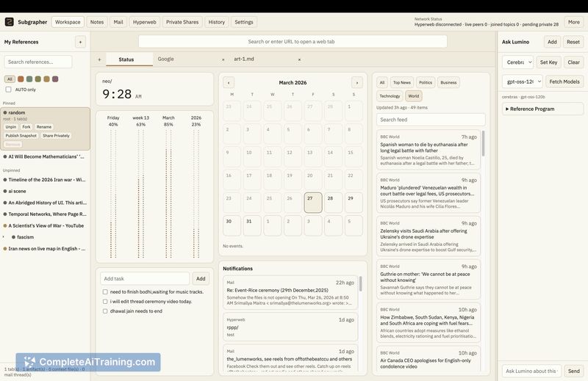Click the Subgrapher logo icon
Image resolution: width=588 pixels, height=381 pixels.
tap(9, 22)
